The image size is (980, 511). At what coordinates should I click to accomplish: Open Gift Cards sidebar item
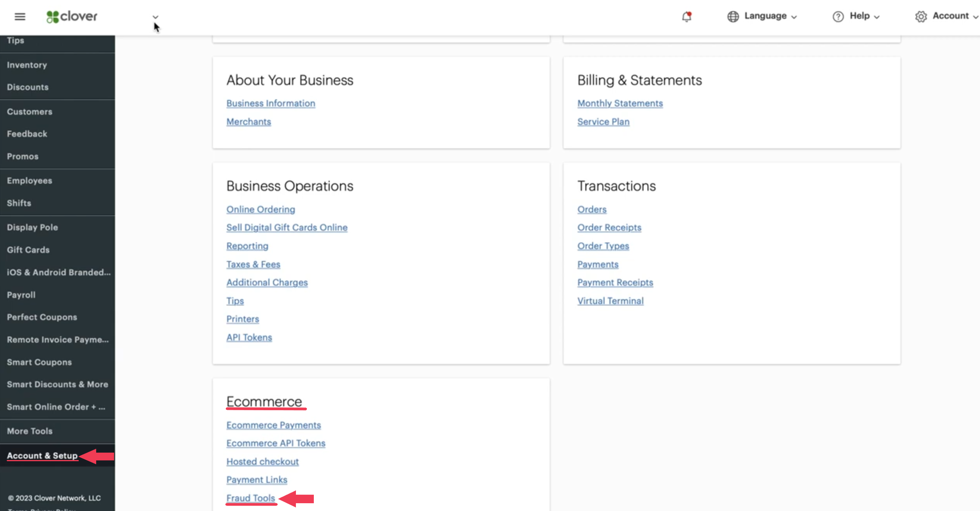tap(28, 250)
